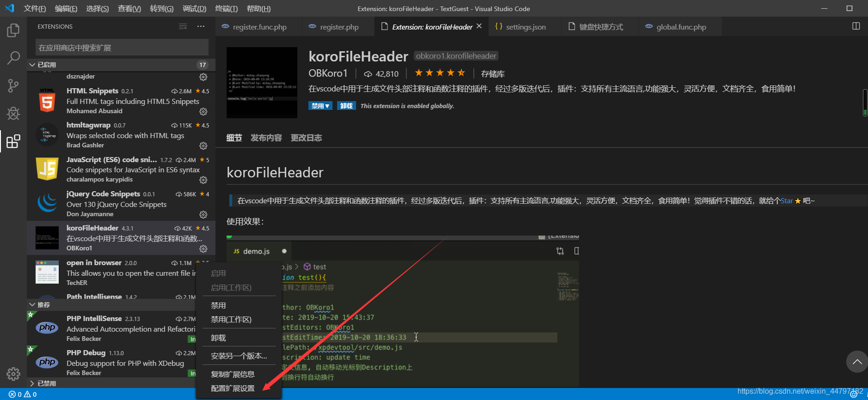Choose 复制扩展信息 in context menu
868x400 pixels.
click(239, 374)
